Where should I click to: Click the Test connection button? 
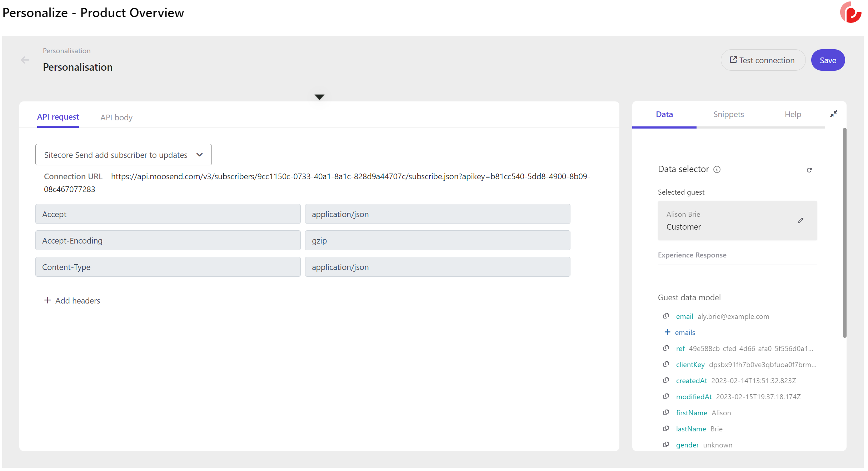tap(763, 60)
